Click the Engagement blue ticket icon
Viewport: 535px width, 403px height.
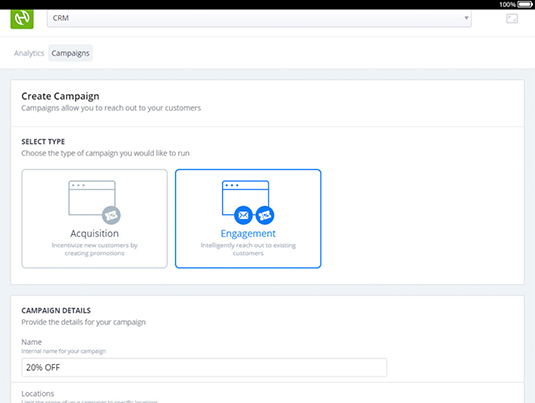265,215
